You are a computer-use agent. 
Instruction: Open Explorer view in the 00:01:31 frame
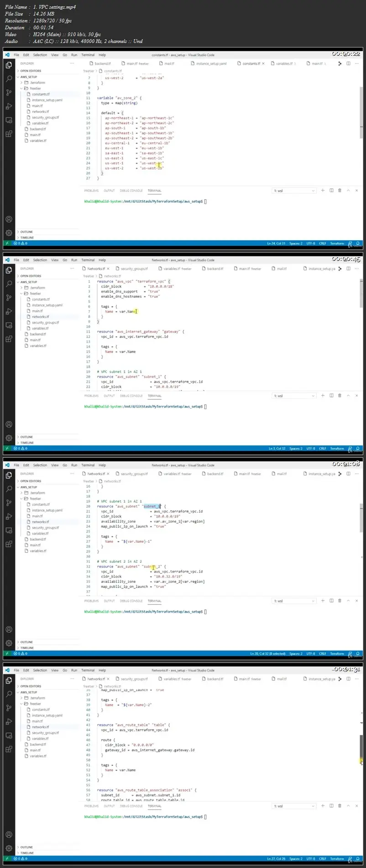tap(9, 681)
